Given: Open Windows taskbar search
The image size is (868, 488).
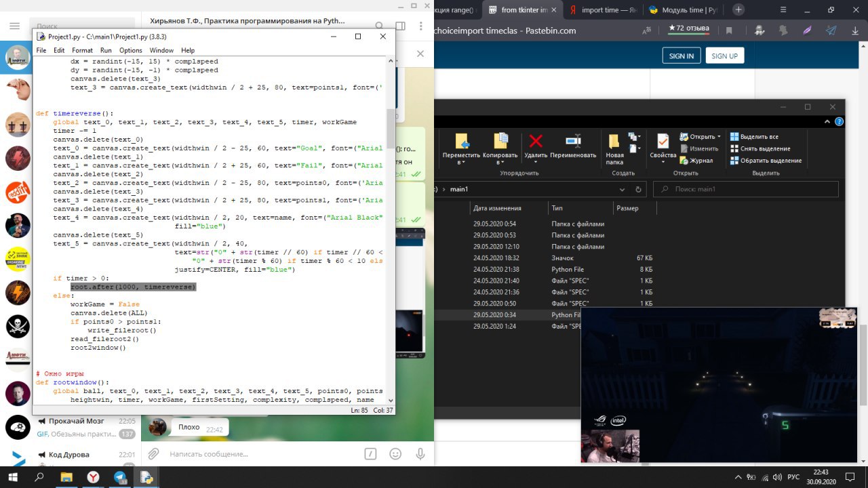Looking at the screenshot, I should 40,477.
